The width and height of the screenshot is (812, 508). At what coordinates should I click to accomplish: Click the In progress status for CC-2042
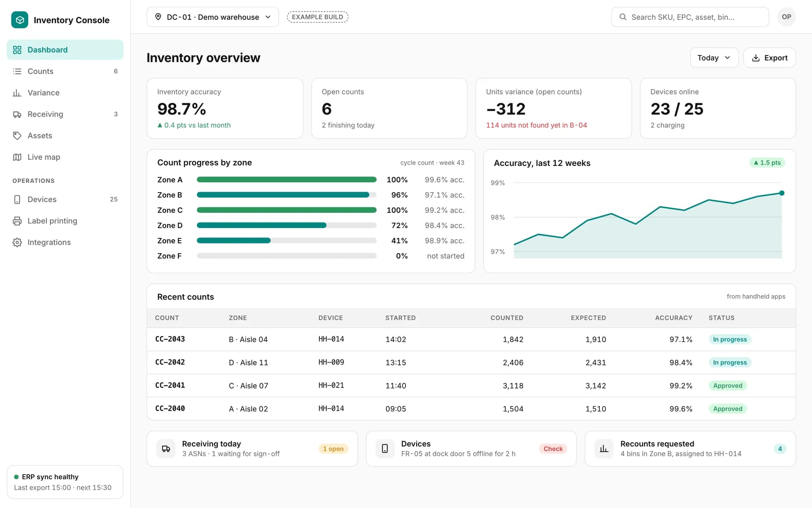730,363
